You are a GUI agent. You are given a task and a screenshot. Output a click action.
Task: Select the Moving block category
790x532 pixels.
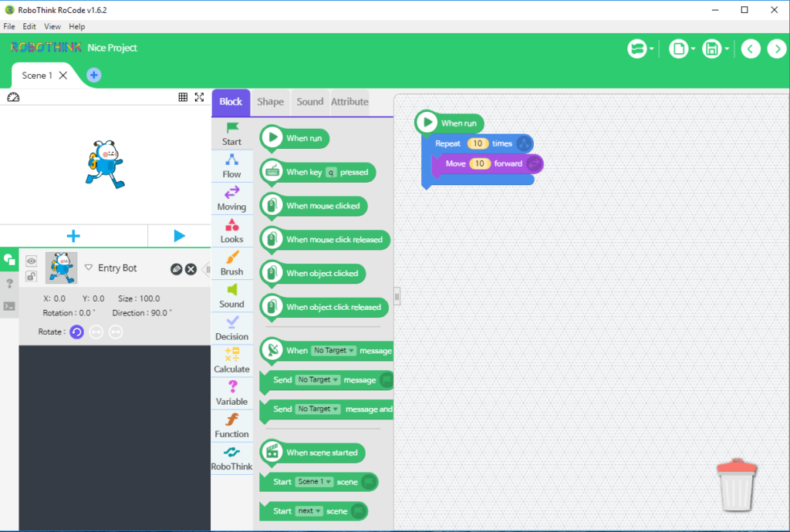[x=231, y=199]
